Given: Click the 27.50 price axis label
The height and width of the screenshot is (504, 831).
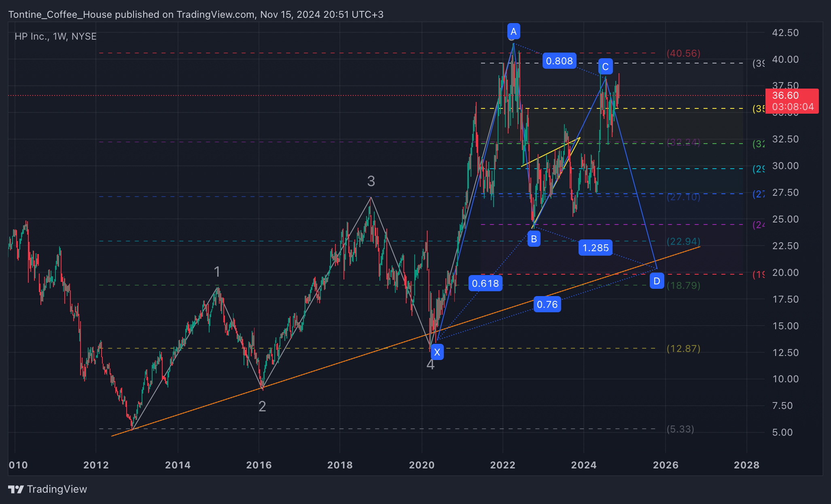Looking at the screenshot, I should point(785,193).
